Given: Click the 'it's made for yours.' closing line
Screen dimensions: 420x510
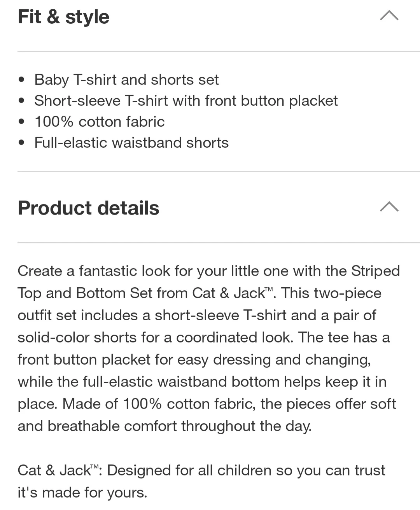Looking at the screenshot, I should click(82, 493).
